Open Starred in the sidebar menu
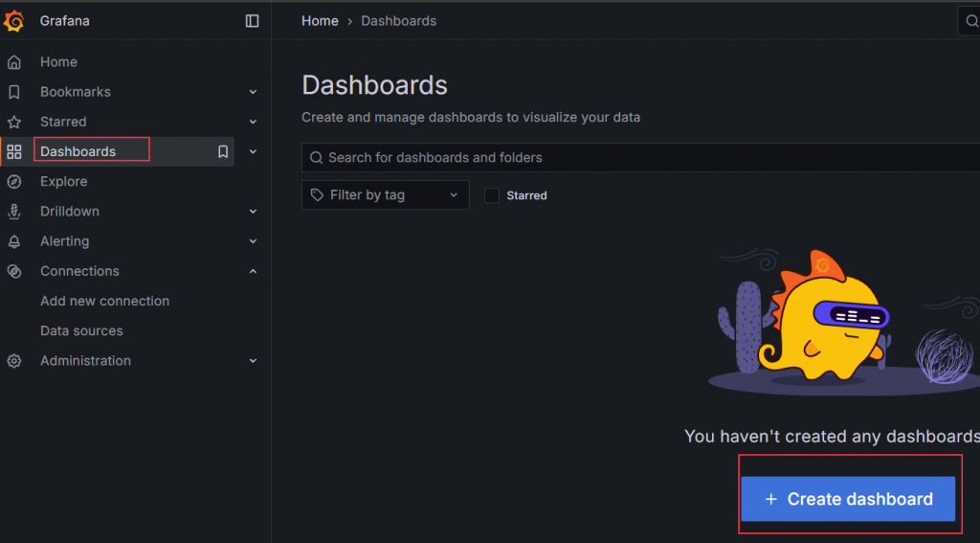Viewport: 980px width, 543px height. [x=63, y=122]
